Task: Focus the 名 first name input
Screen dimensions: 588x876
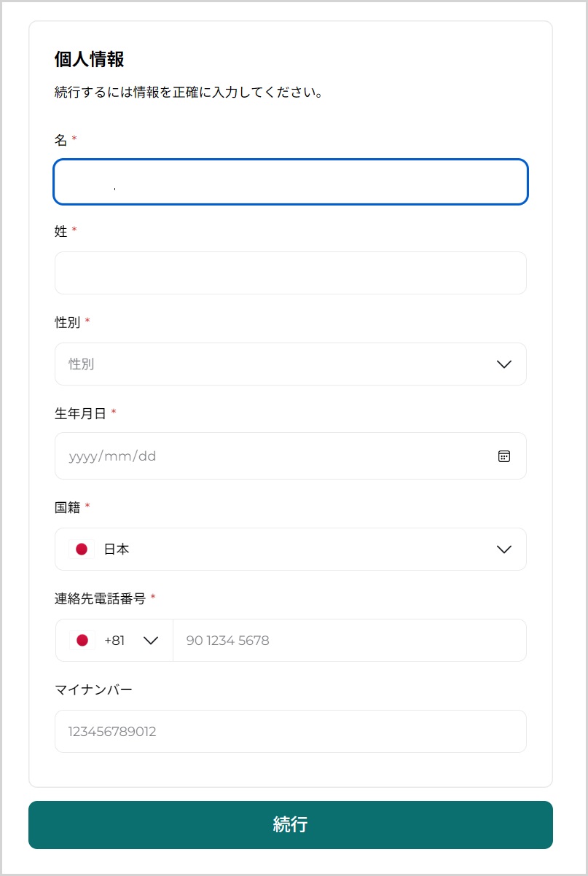Action: pos(290,181)
